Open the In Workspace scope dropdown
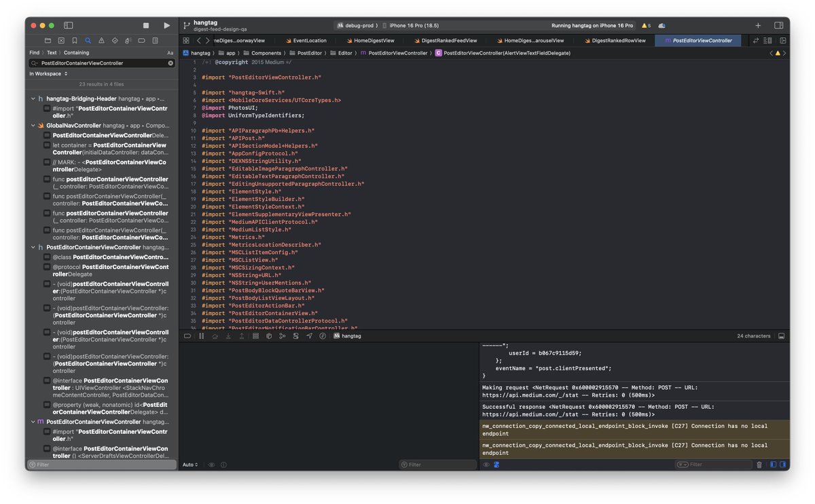This screenshot has height=504, width=815. tap(48, 73)
